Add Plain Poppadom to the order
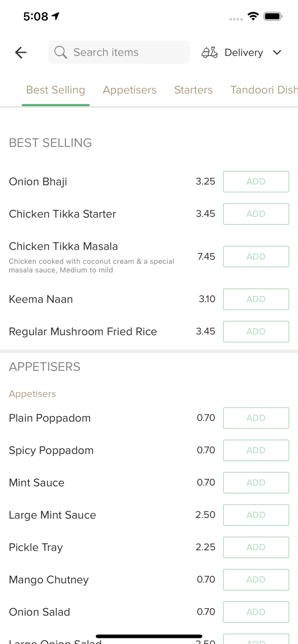298x644 pixels. 256,418
